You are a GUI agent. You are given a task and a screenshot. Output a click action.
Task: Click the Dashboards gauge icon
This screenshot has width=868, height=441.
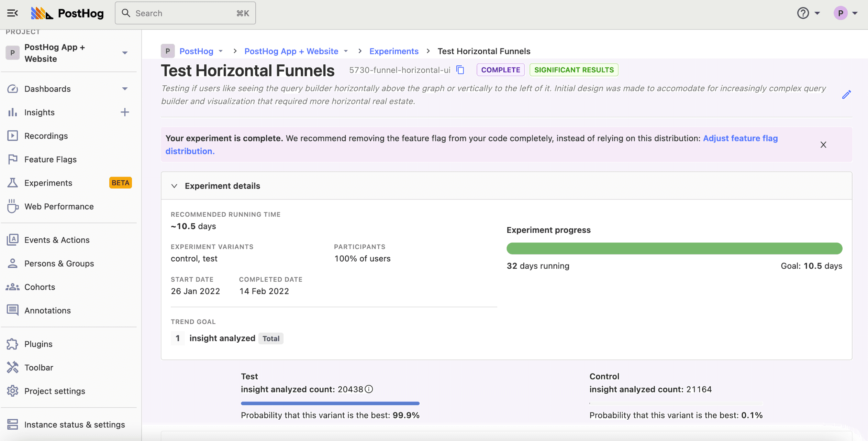[13, 89]
